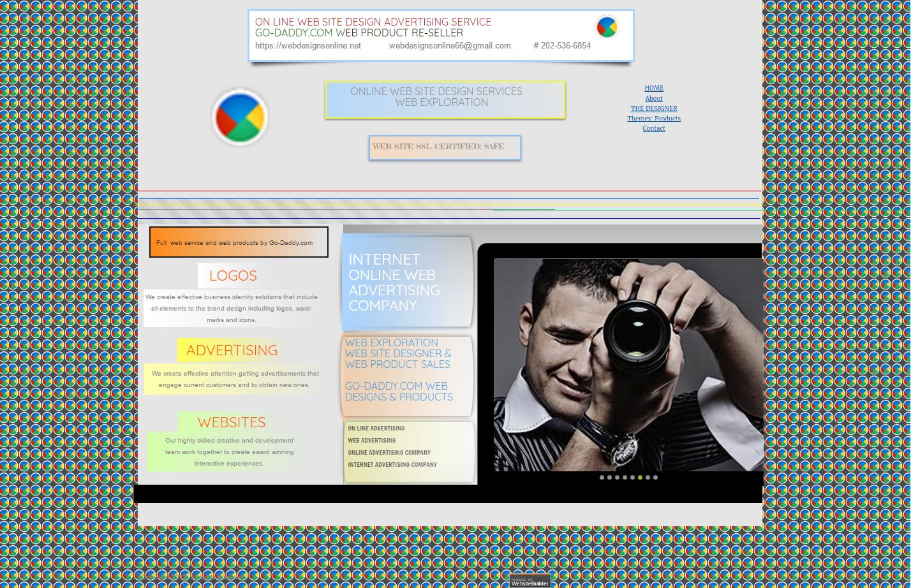911x588 pixels.
Task: Click the 'Full web servce and web products' box
Action: click(239, 242)
